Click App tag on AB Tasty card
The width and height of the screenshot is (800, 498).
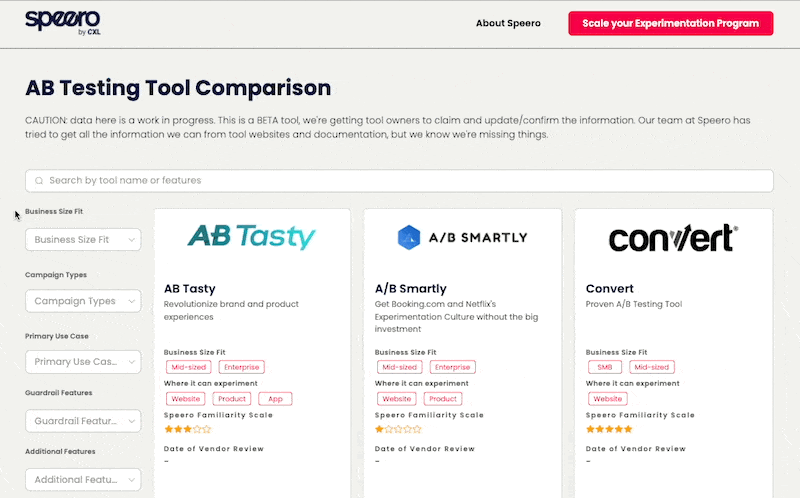[x=276, y=399]
